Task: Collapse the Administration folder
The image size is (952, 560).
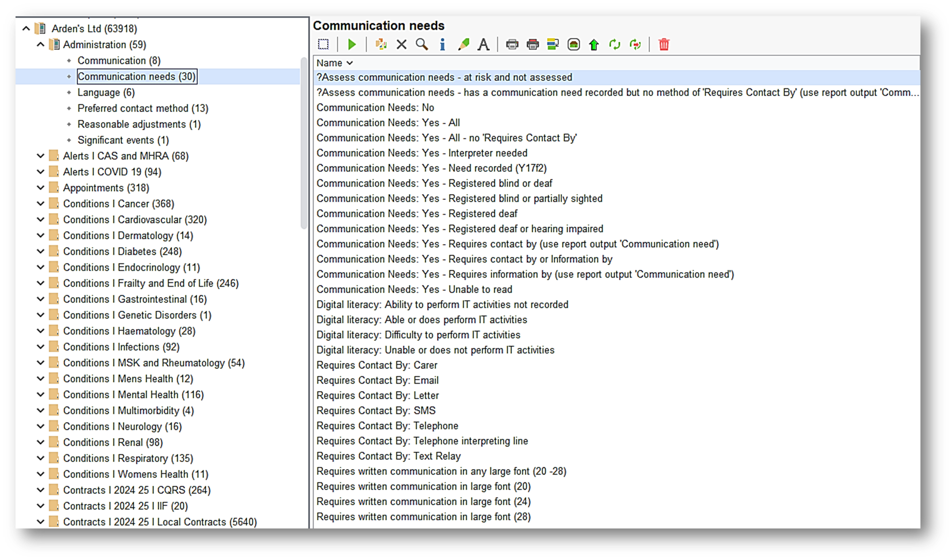Action: pyautogui.click(x=41, y=45)
